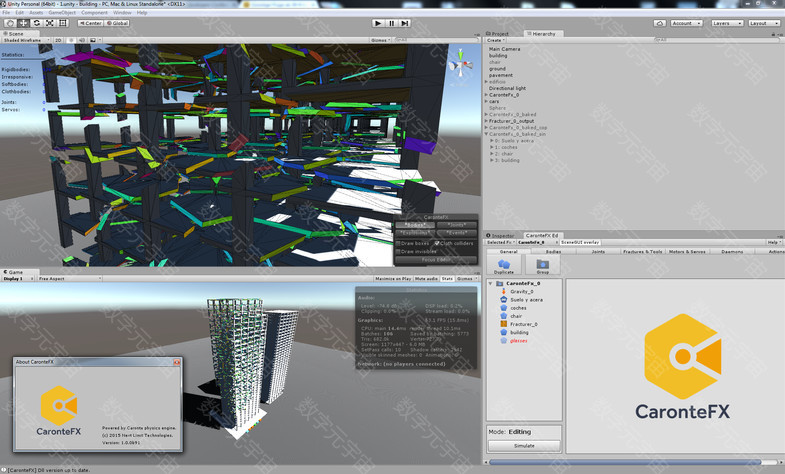
Task: Click the Simulate button
Action: 524,445
